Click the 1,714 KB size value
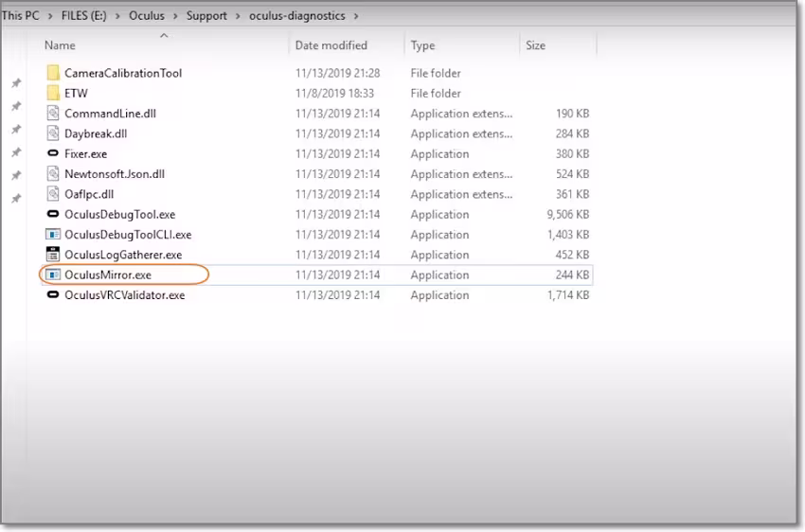 pyautogui.click(x=568, y=295)
